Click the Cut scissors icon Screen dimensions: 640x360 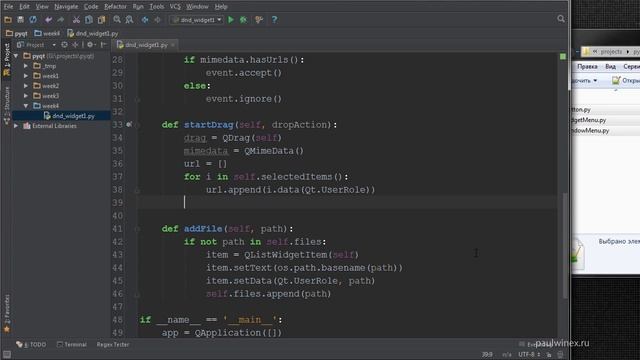pyautogui.click(x=76, y=20)
